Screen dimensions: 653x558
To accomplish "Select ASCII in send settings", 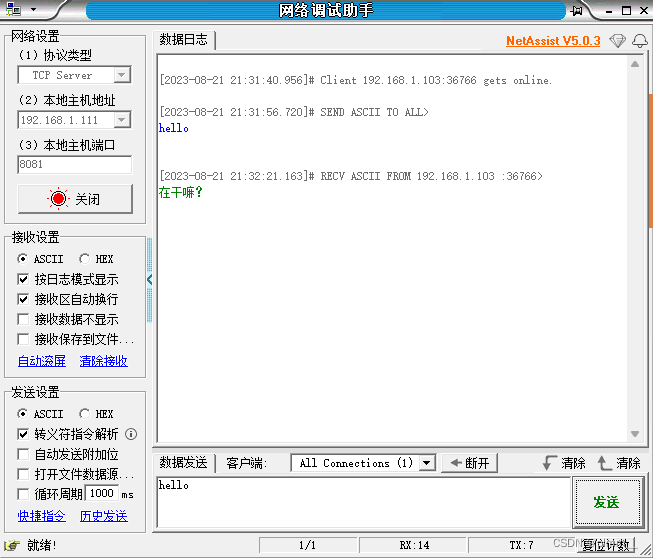I will 40,414.
